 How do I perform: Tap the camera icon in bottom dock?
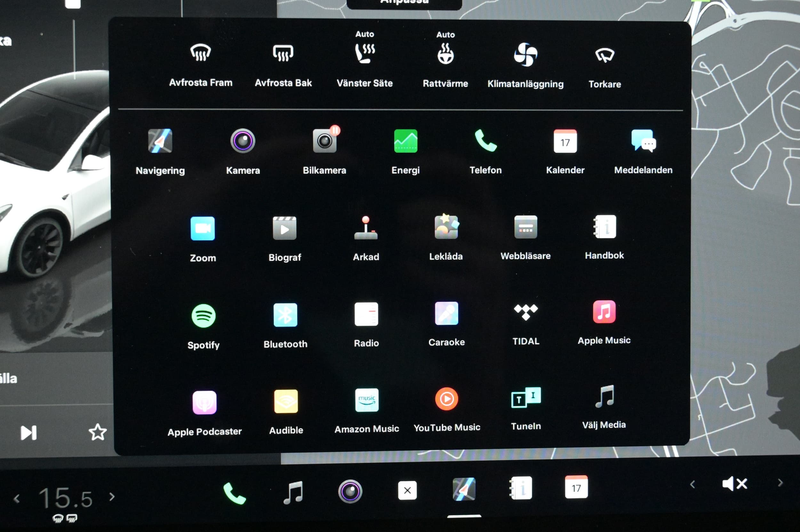pyautogui.click(x=350, y=491)
